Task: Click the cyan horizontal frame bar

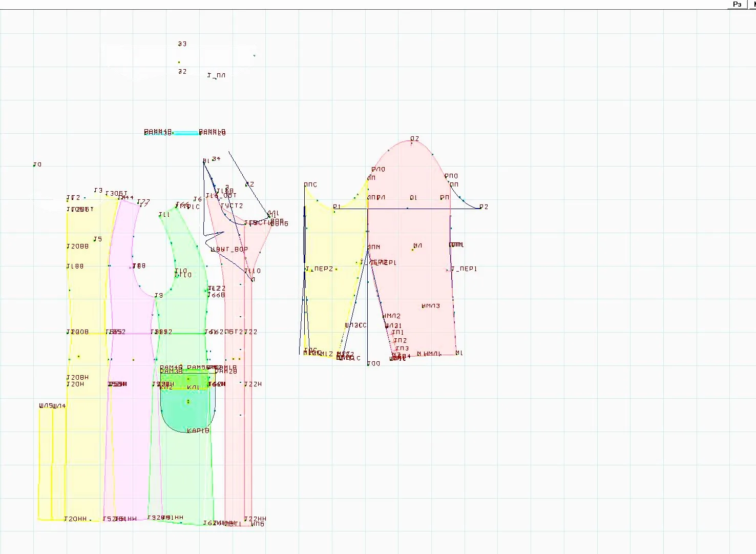Action: point(185,133)
